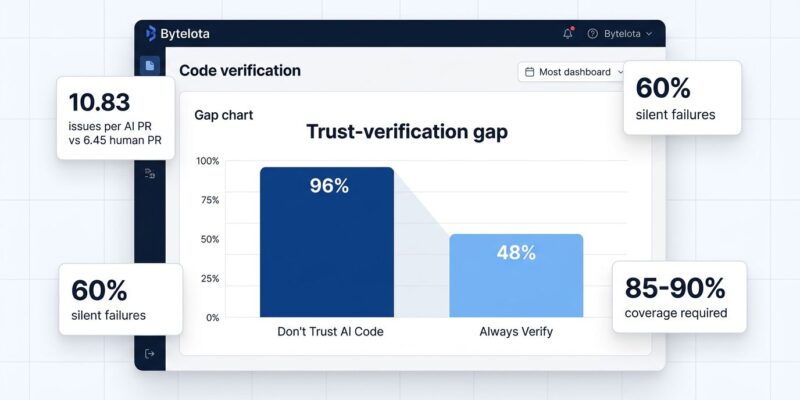800x400 pixels.
Task: Select the document page icon in the sidebar
Action: 150,66
